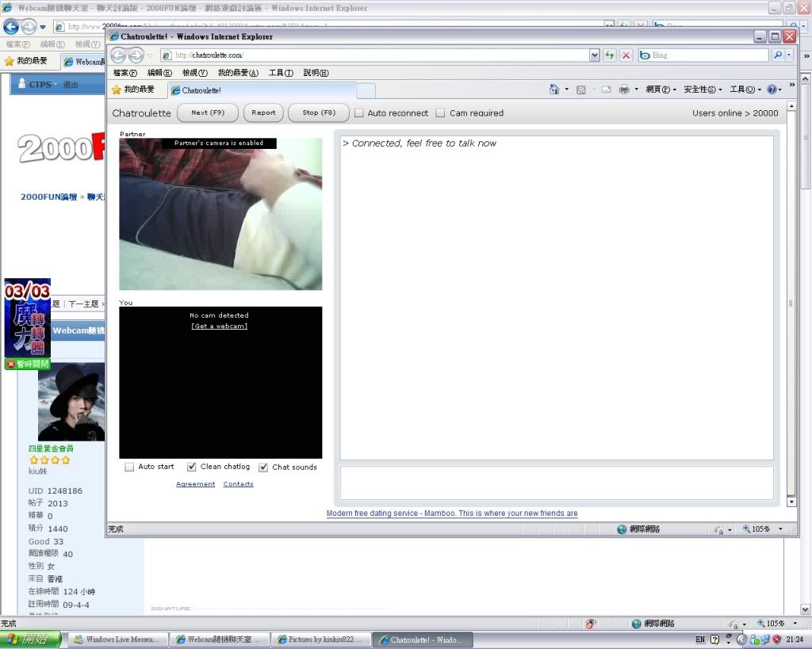Open the Help question mark icon

pos(771,90)
